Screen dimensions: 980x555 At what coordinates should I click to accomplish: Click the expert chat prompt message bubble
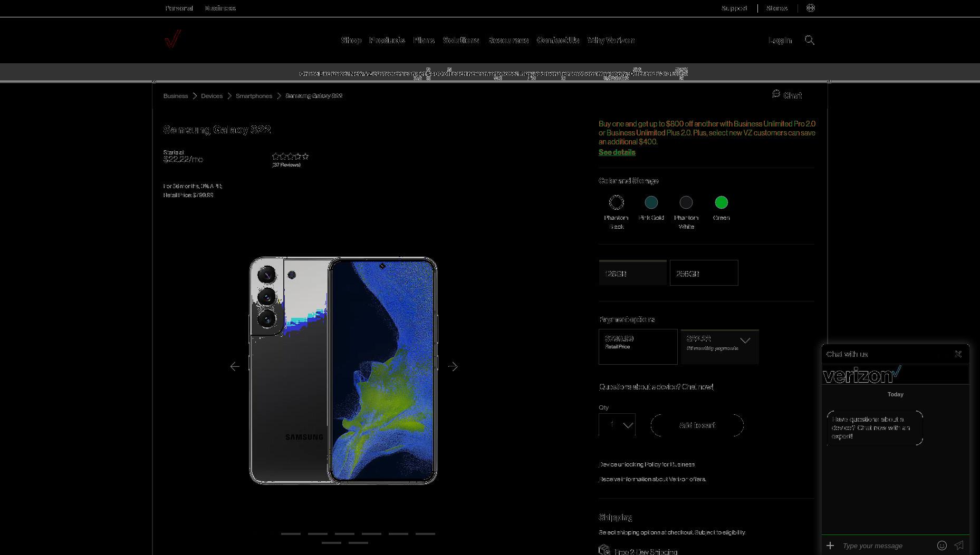click(x=875, y=427)
